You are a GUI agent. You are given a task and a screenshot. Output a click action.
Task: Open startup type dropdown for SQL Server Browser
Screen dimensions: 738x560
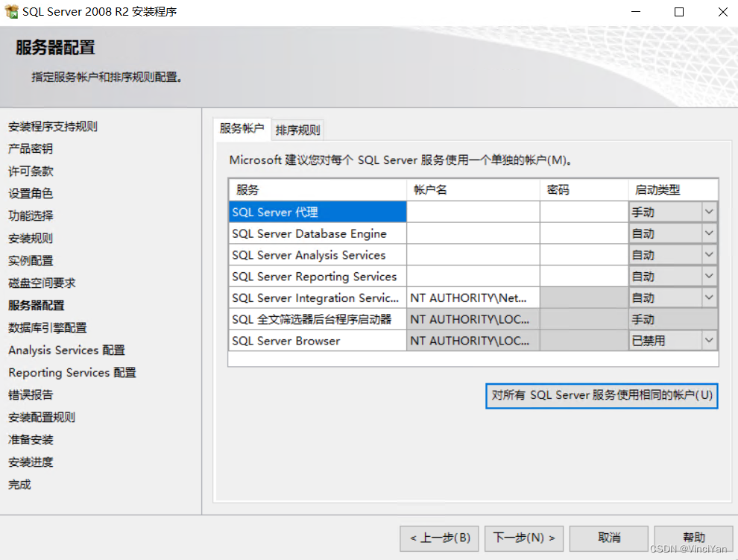coord(709,340)
